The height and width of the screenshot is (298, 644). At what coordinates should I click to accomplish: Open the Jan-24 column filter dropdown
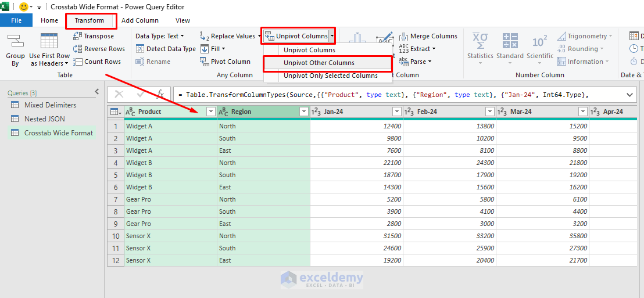click(397, 112)
